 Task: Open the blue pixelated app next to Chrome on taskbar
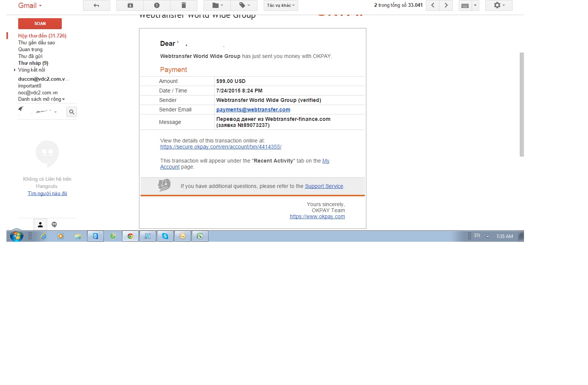point(148,236)
